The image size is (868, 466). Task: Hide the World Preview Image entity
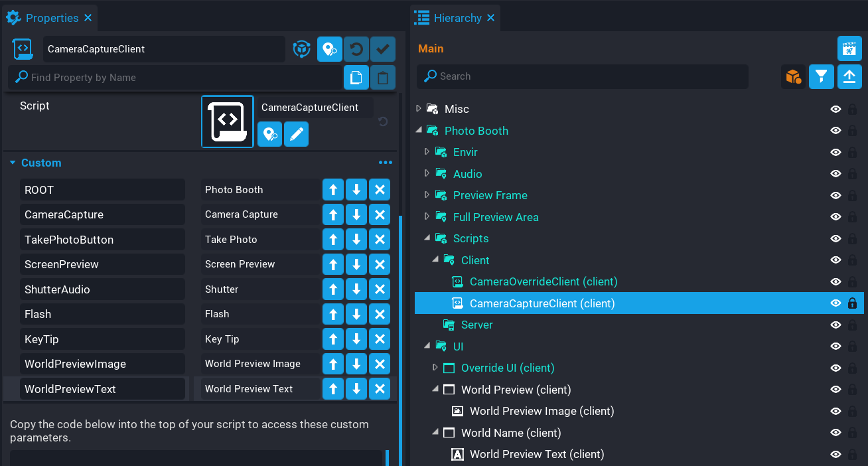(836, 411)
